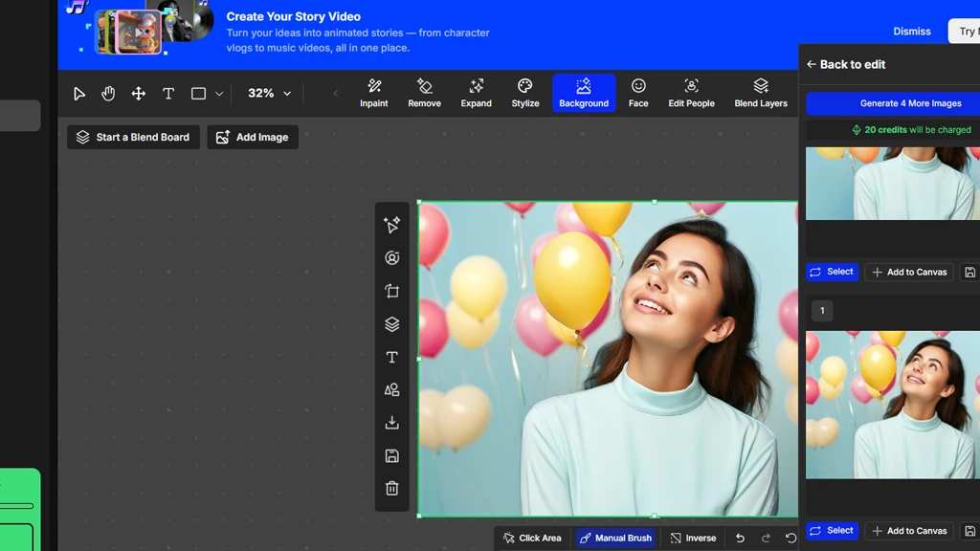This screenshot has width=980, height=551.
Task: Enable Manual Brush mode
Action: 615,538
